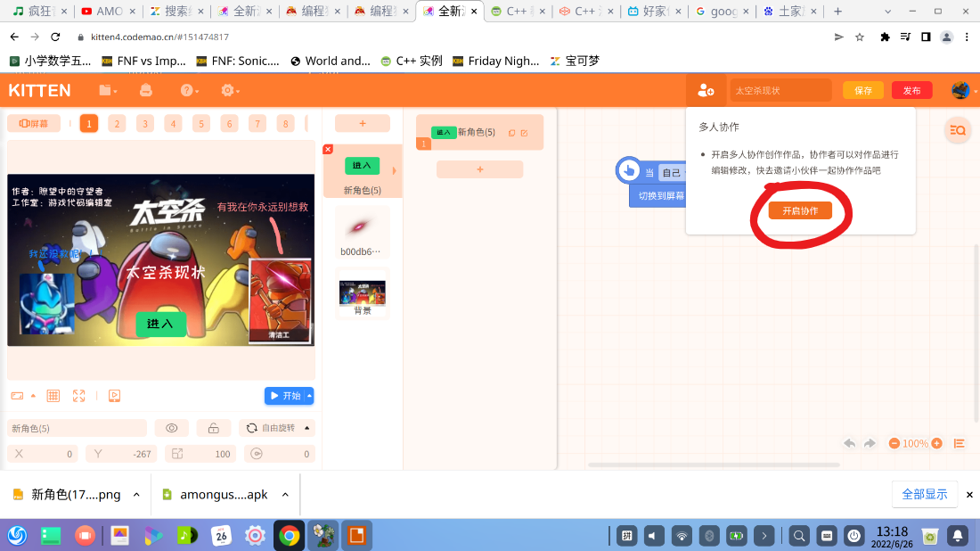Expand the stage size arrow
This screenshot has height=551, width=980.
pyautogui.click(x=33, y=396)
